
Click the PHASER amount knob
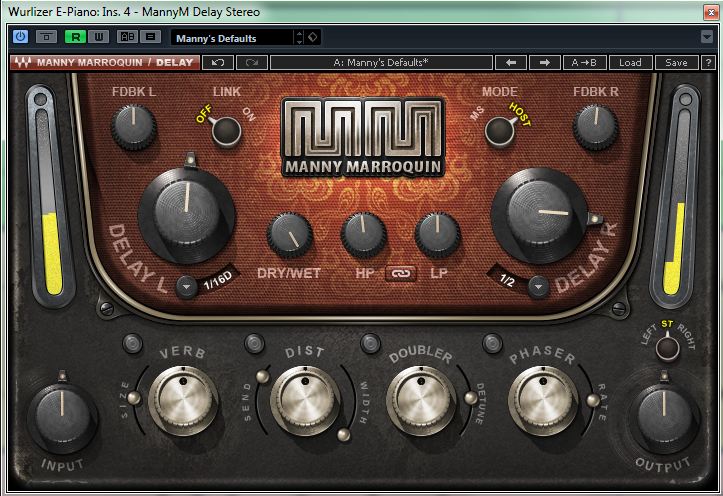(x=543, y=400)
